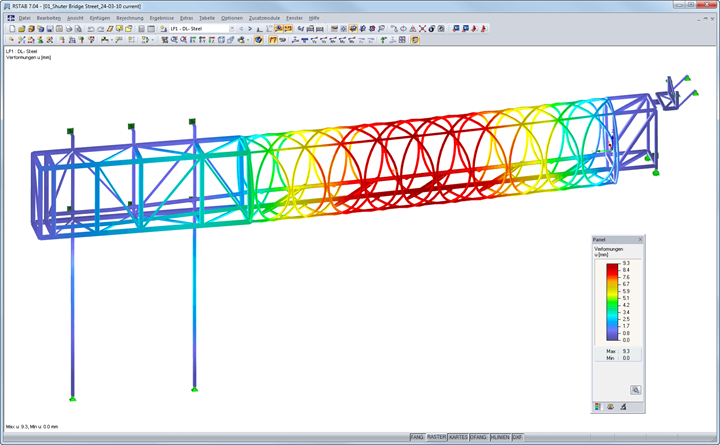Viewport: 720px width, 445px height.
Task: Click the red X delete results icon
Action: click(x=422, y=28)
